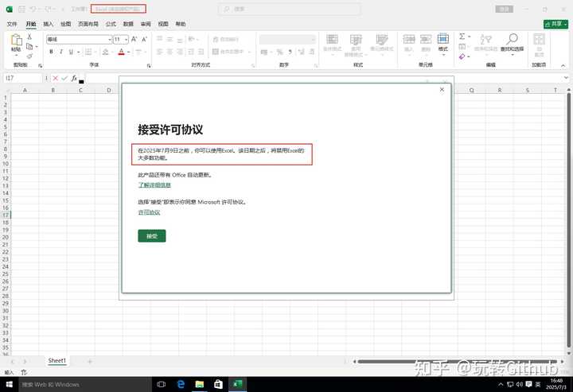This screenshot has height=392, width=573.
Task: Click the green Share button
Action: tap(555, 24)
